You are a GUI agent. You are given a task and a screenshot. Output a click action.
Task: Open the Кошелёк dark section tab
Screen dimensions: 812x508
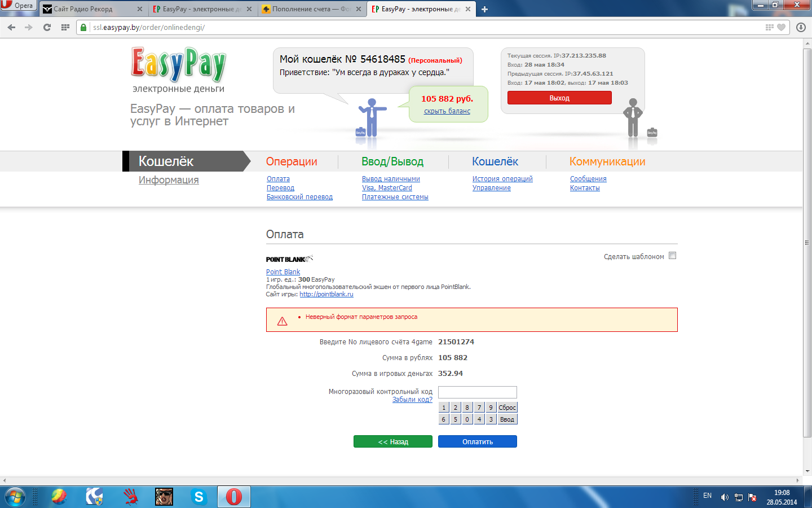[x=186, y=161]
